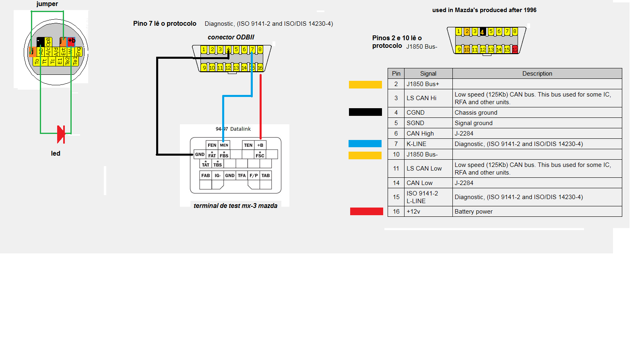Select the F/P terminal in Datalink connector
644x362 pixels.
point(254,175)
